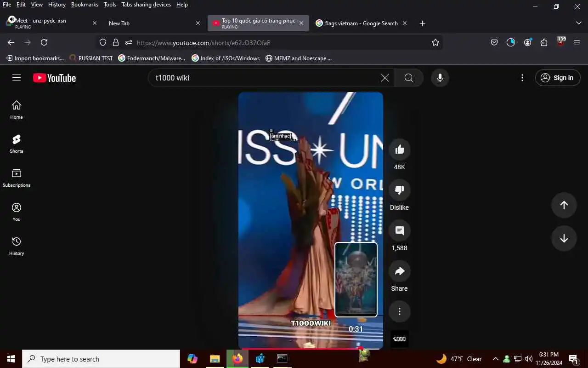Image resolution: width=588 pixels, height=368 pixels.
Task: Show tracking protection shield info
Action: click(x=103, y=42)
